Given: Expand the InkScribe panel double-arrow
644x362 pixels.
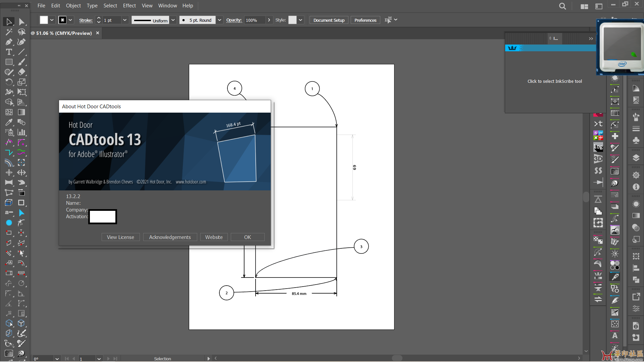Looking at the screenshot, I should point(591,39).
